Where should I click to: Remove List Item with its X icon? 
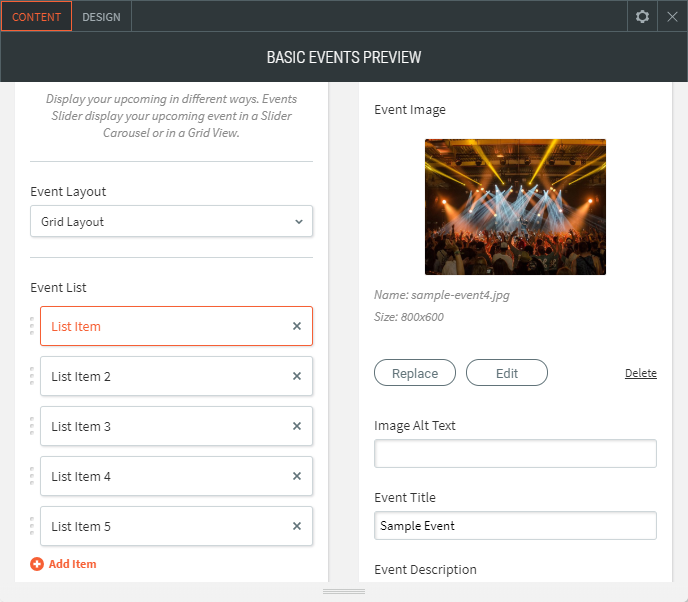click(x=297, y=326)
